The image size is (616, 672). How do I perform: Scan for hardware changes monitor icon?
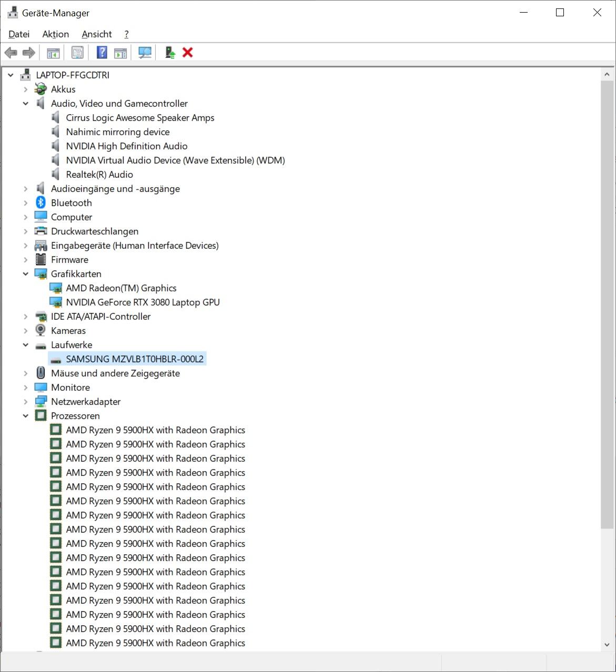coord(145,53)
